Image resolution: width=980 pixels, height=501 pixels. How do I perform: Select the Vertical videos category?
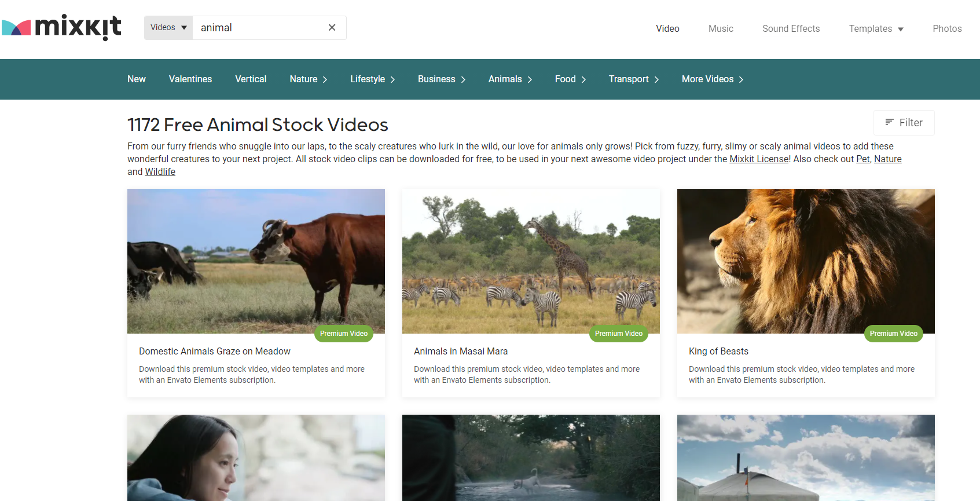coord(251,79)
